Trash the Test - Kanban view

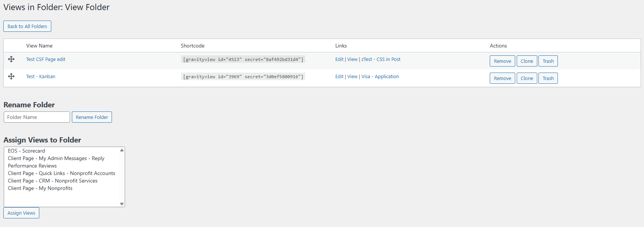tap(548, 78)
